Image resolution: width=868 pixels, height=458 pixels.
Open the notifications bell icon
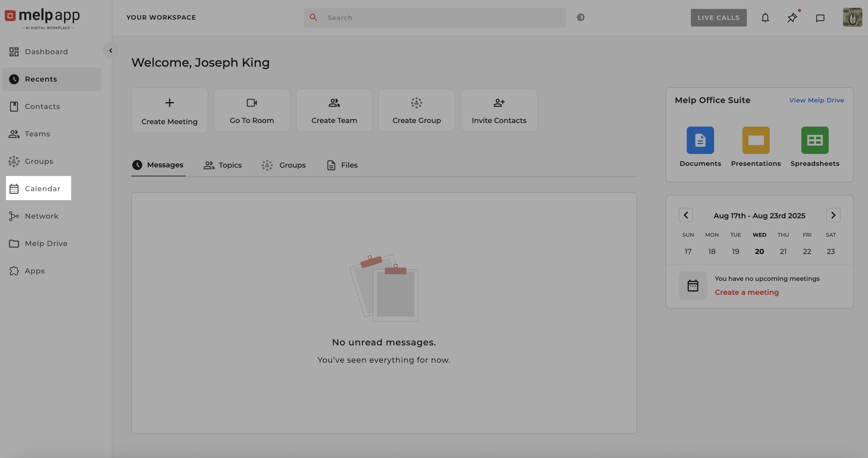pyautogui.click(x=765, y=18)
